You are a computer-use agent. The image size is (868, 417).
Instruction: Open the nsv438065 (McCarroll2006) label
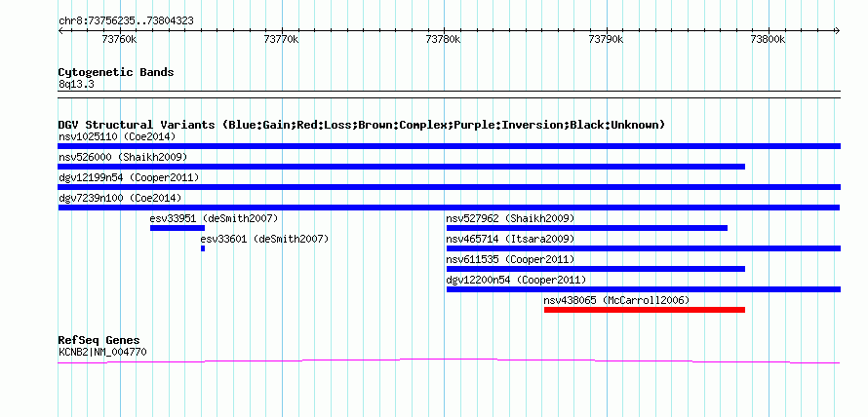click(x=616, y=300)
